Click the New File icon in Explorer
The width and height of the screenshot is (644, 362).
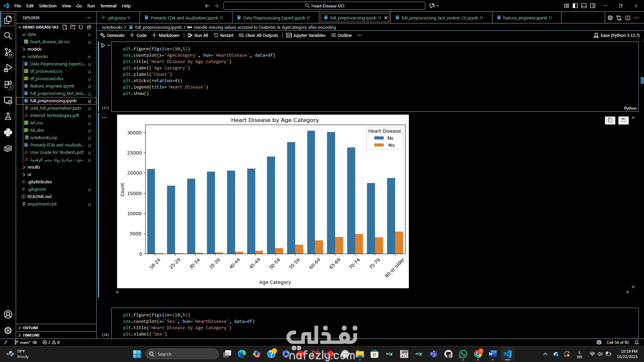[65, 27]
